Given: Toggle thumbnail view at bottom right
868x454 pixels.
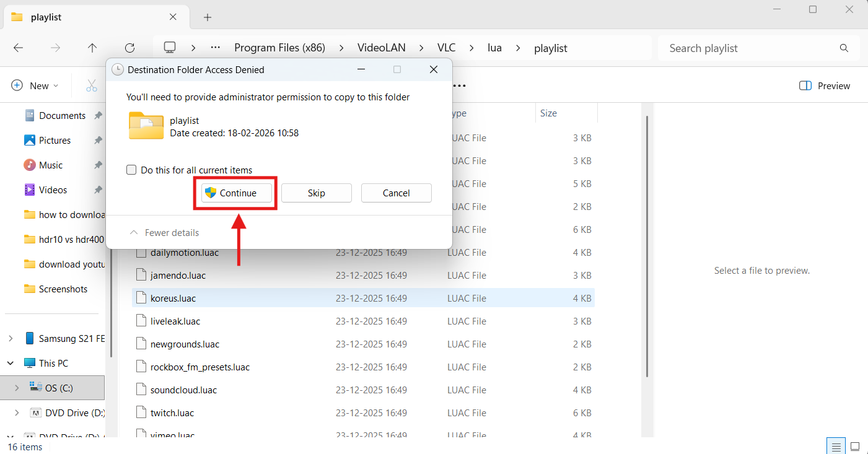Looking at the screenshot, I should [x=856, y=445].
